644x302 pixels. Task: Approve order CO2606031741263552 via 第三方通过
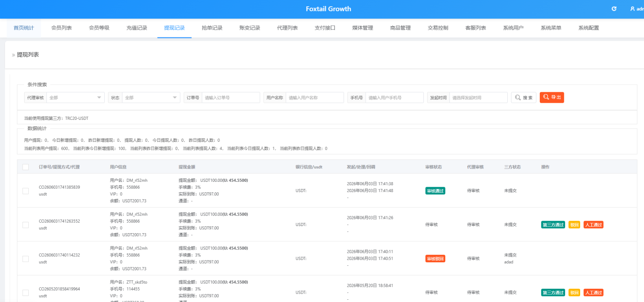click(553, 225)
